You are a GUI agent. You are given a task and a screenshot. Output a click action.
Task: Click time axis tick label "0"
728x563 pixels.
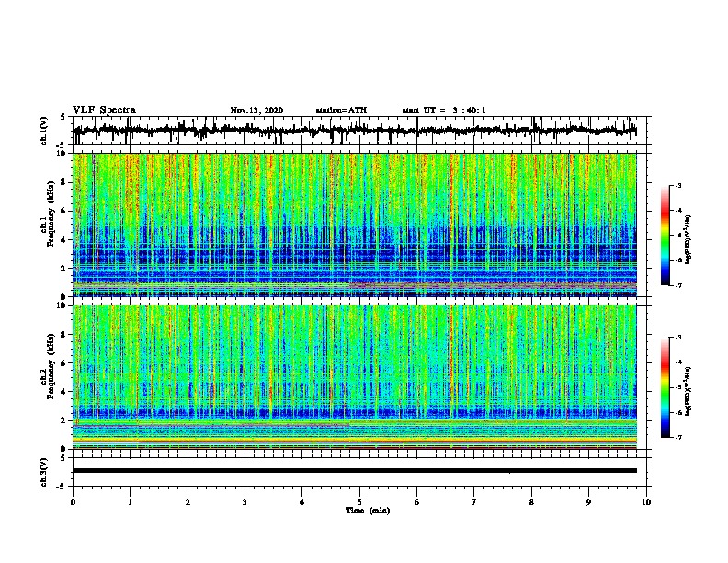(73, 502)
